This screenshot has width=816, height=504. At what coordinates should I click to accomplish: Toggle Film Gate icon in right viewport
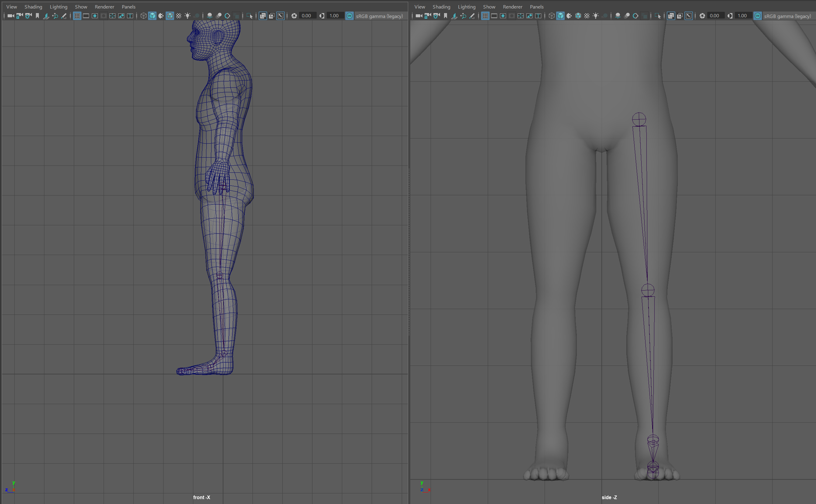tap(494, 16)
